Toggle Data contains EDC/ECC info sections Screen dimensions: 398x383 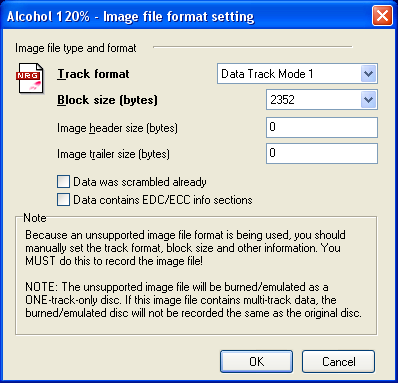(x=63, y=200)
